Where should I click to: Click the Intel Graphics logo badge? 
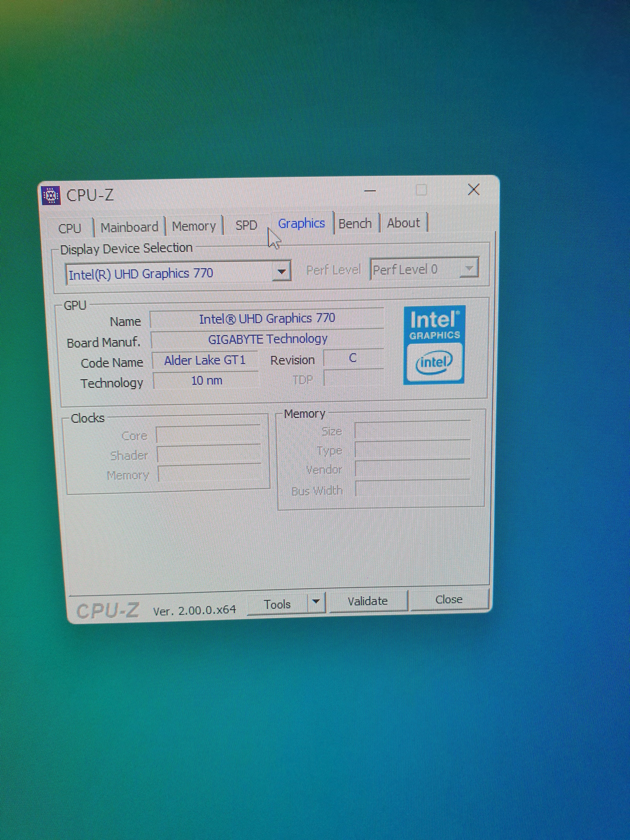[434, 345]
